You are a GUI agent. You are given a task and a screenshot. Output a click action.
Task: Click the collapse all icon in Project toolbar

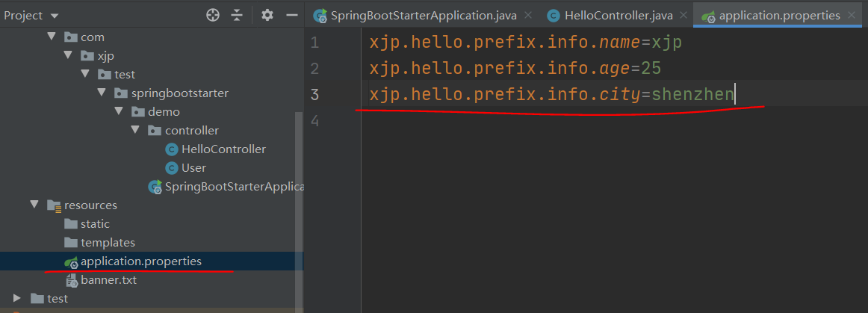click(x=237, y=15)
